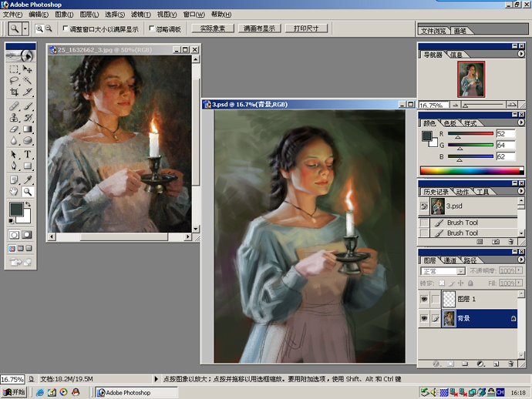Viewport: 532px width, 399px height.
Task: Click the 实际像素 button
Action: click(213, 28)
